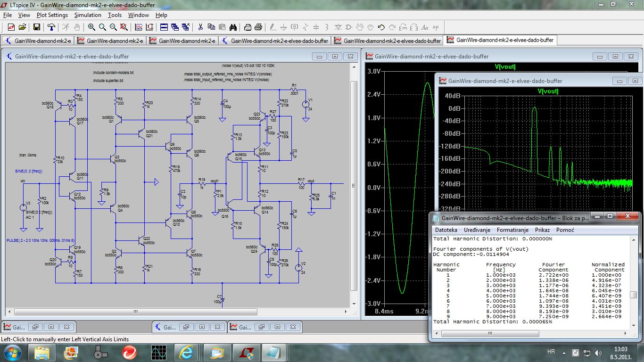Click the Save floppy disk icon
This screenshot has height=362, width=644.
36,27
